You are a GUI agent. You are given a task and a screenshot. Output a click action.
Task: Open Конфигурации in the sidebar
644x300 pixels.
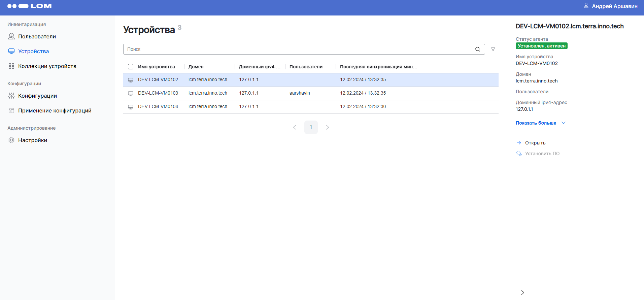tap(37, 96)
